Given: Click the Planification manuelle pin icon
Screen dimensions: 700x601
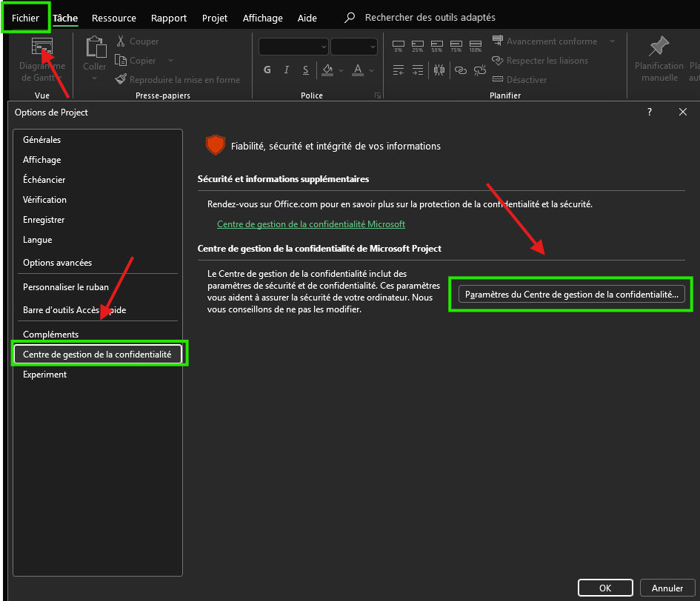Looking at the screenshot, I should tap(659, 47).
